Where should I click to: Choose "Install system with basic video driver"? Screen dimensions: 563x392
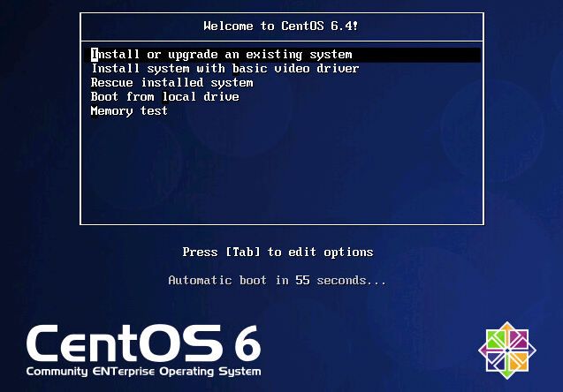coord(225,69)
